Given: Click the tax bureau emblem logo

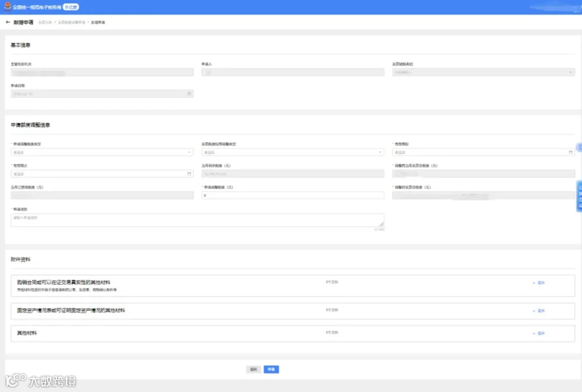Looking at the screenshot, I should 7,6.
